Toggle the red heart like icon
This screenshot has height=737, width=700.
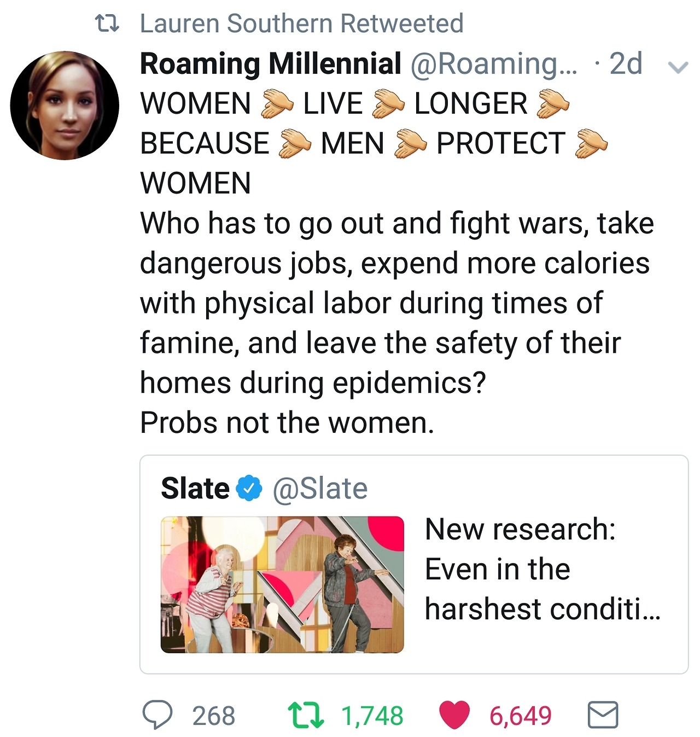[x=454, y=715]
